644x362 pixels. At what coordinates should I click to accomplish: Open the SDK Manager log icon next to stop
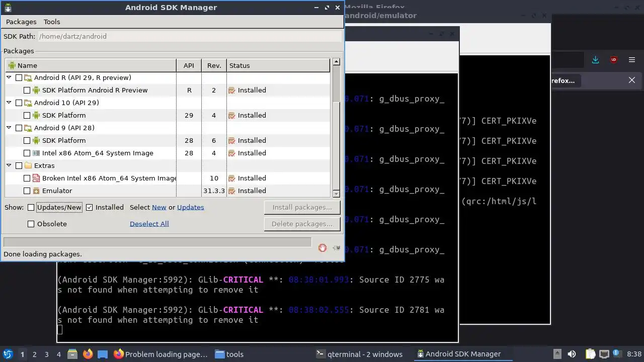(x=336, y=248)
